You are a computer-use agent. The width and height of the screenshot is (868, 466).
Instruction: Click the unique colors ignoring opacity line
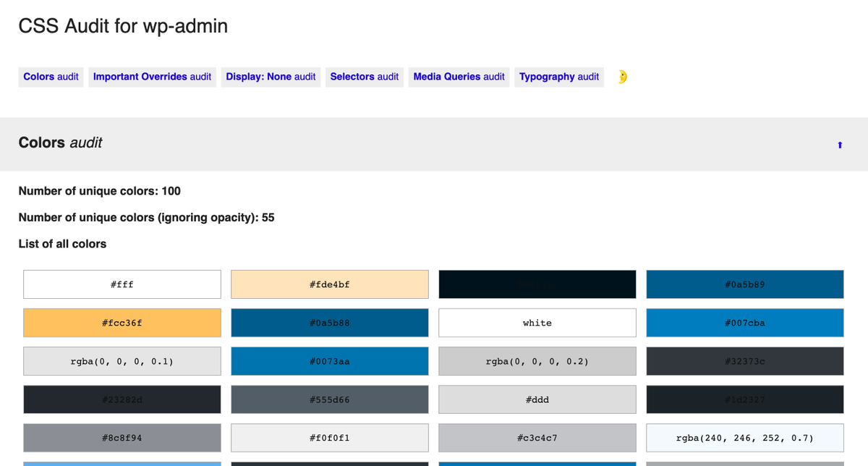click(x=146, y=217)
